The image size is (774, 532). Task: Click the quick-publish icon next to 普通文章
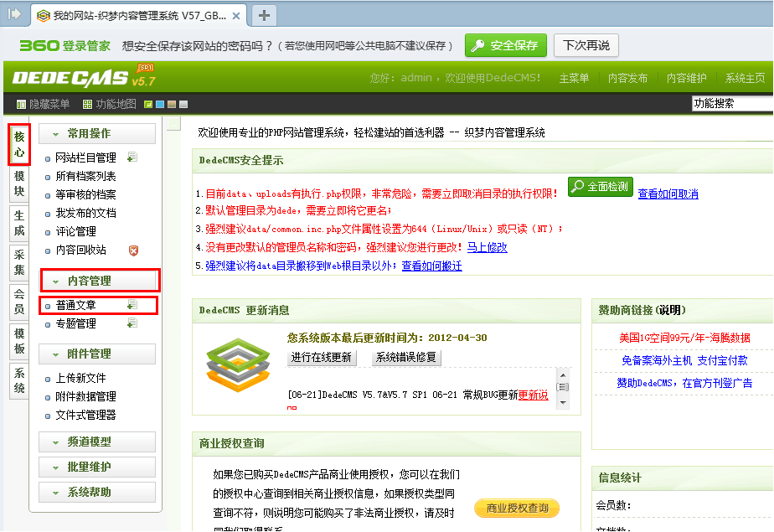[132, 304]
